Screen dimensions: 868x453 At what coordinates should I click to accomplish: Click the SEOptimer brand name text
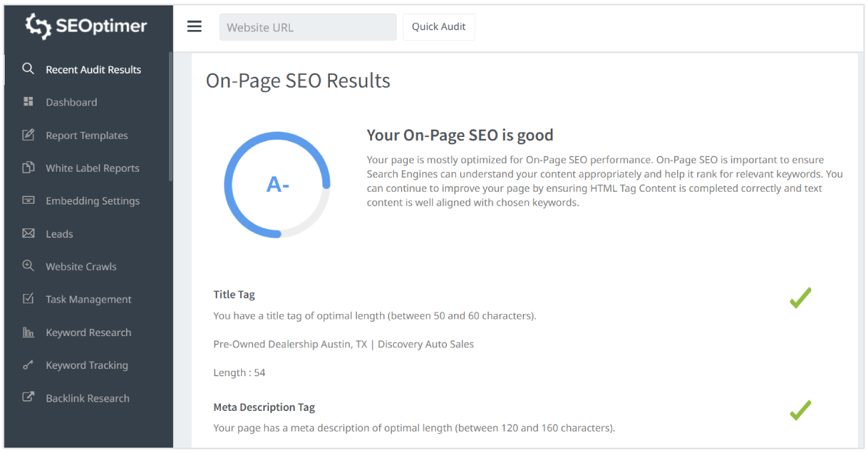pos(101,26)
